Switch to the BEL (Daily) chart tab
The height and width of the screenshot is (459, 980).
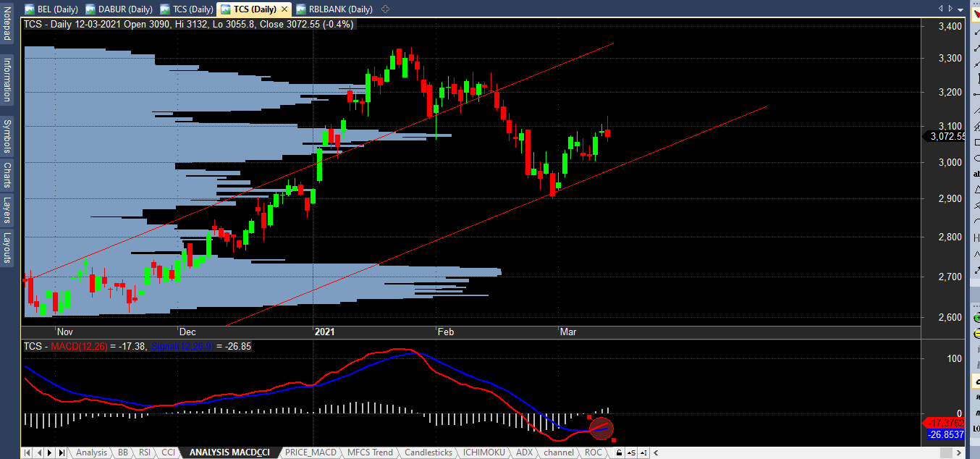(53, 9)
